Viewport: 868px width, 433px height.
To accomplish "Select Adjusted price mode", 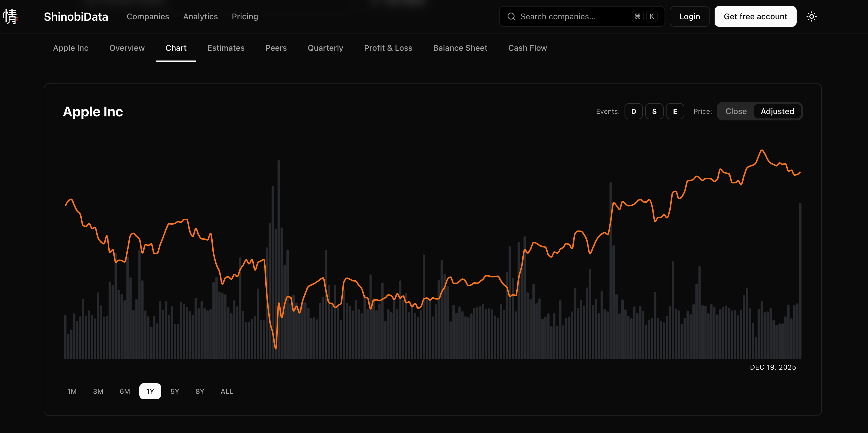I will point(777,111).
